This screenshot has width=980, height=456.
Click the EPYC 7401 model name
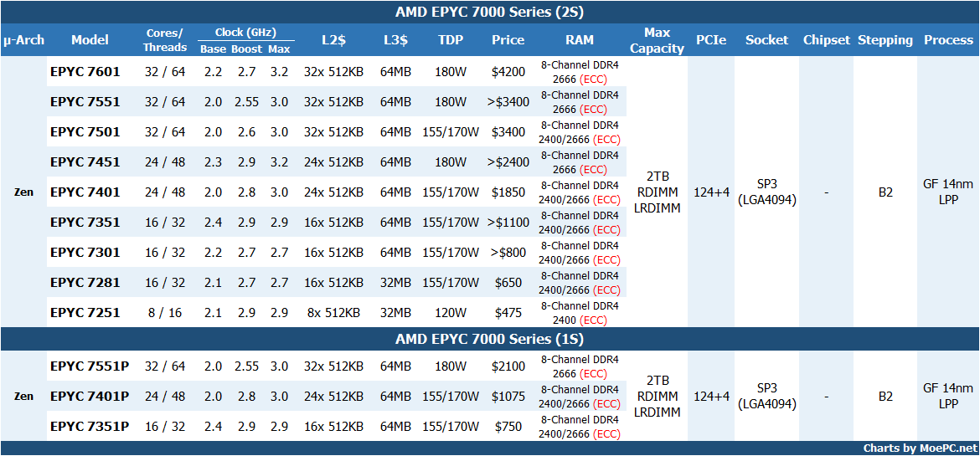pyautogui.click(x=85, y=192)
